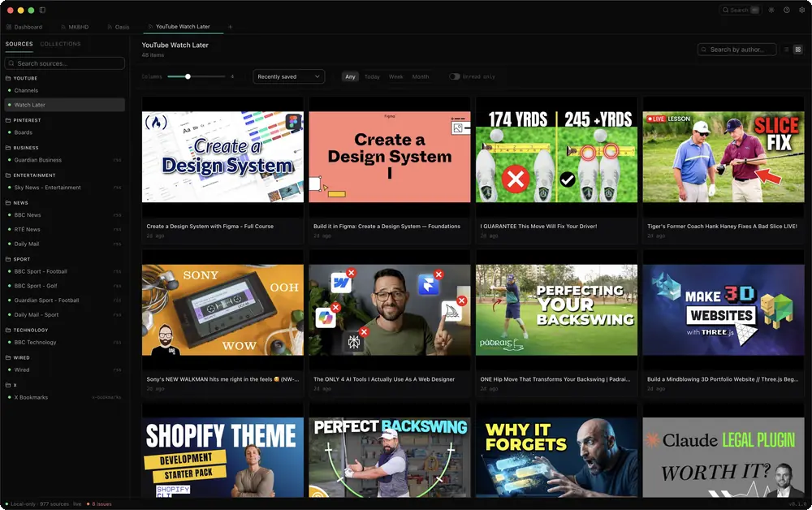This screenshot has height=510, width=812.
Task: Select the Month time filter
Action: (x=421, y=76)
